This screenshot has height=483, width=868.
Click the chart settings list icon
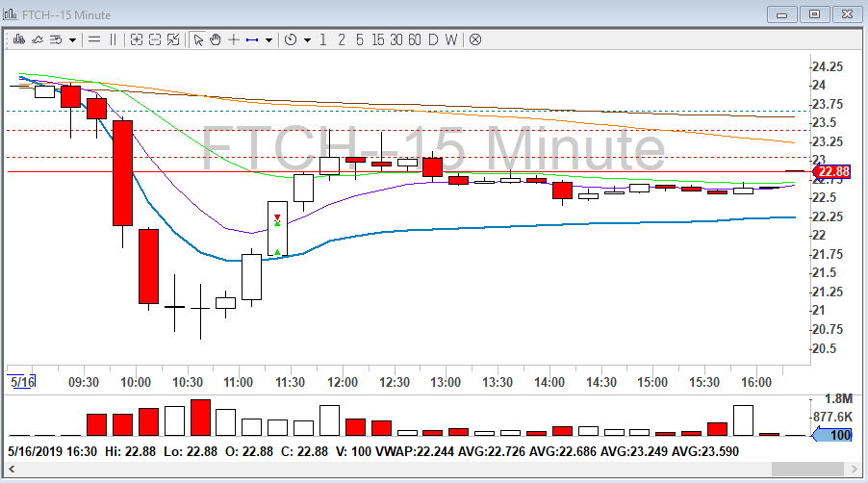click(56, 39)
